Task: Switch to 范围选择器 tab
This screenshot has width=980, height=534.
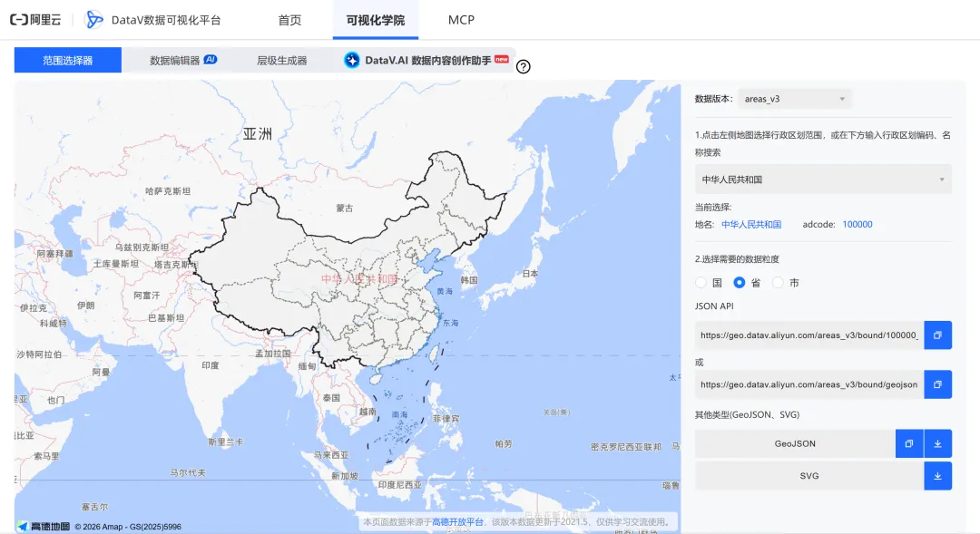Action: click(67, 60)
